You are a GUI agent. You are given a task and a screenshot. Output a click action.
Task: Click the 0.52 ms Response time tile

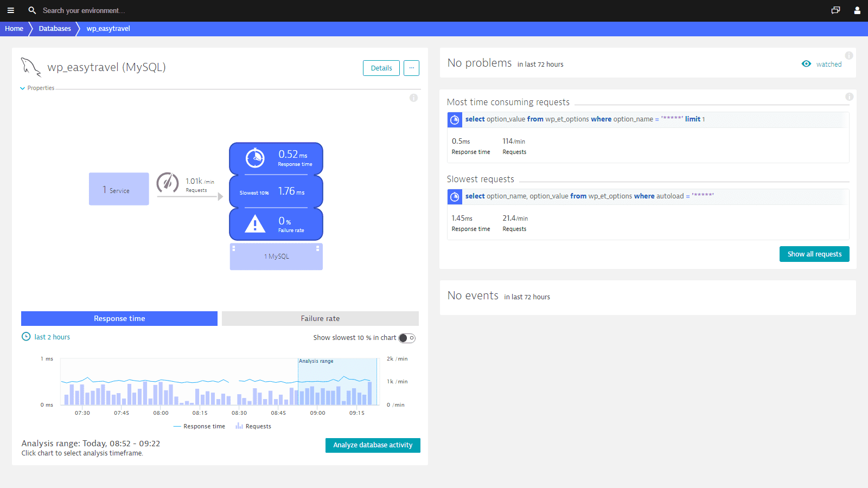tap(276, 158)
